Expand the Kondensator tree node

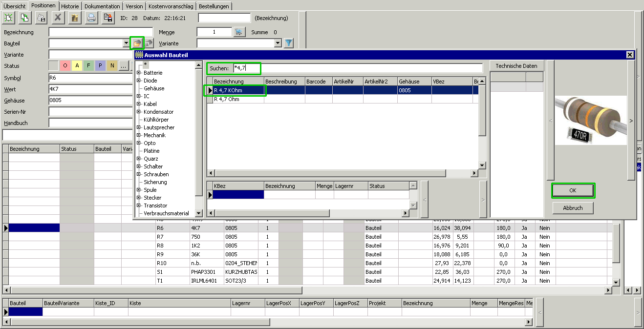point(139,112)
